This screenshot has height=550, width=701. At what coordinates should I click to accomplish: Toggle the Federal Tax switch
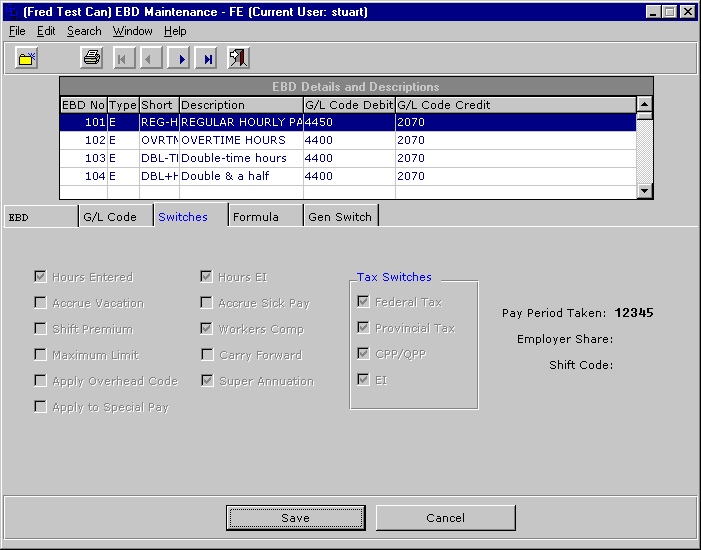(x=364, y=302)
